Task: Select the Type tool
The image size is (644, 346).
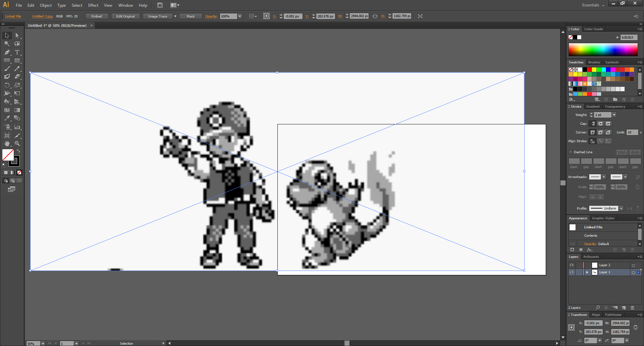Action: (17, 52)
